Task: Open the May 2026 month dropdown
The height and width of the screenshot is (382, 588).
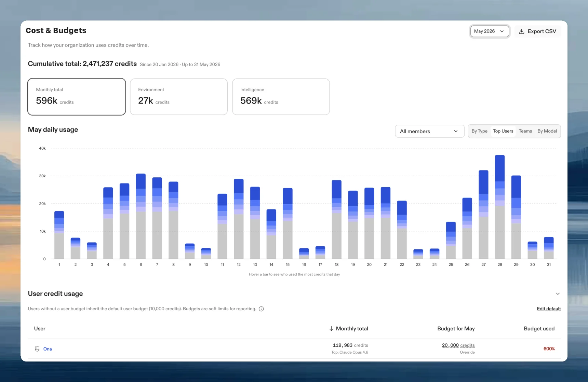Action: [490, 31]
